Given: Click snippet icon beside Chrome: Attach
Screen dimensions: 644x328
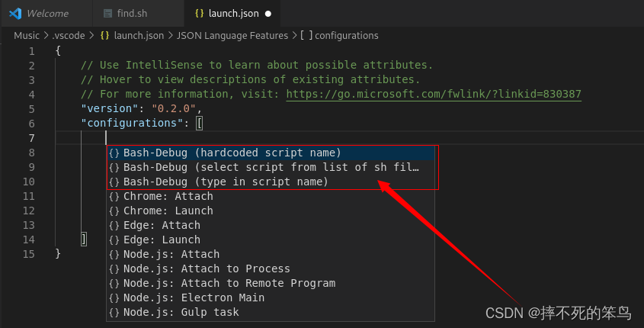Looking at the screenshot, I should click(x=114, y=197).
